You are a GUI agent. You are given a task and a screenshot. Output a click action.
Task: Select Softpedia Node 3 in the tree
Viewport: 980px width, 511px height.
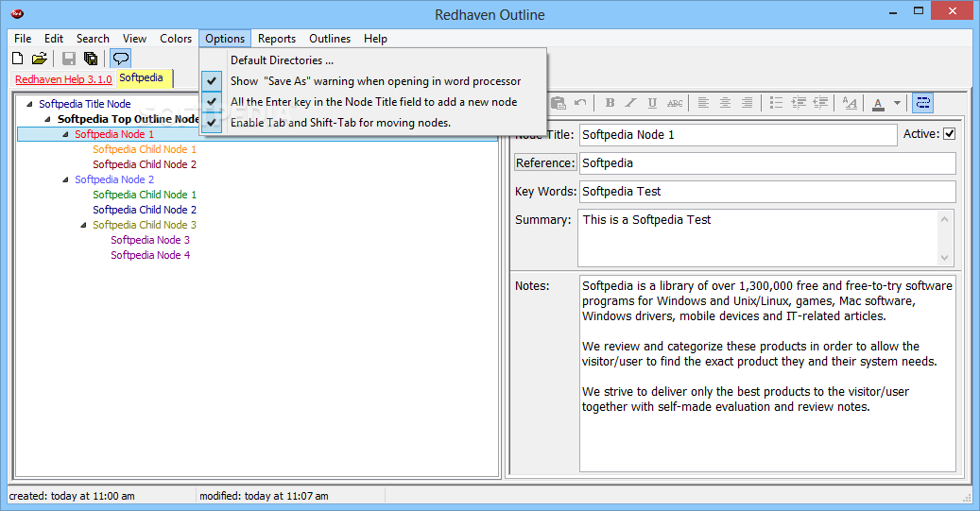click(150, 240)
